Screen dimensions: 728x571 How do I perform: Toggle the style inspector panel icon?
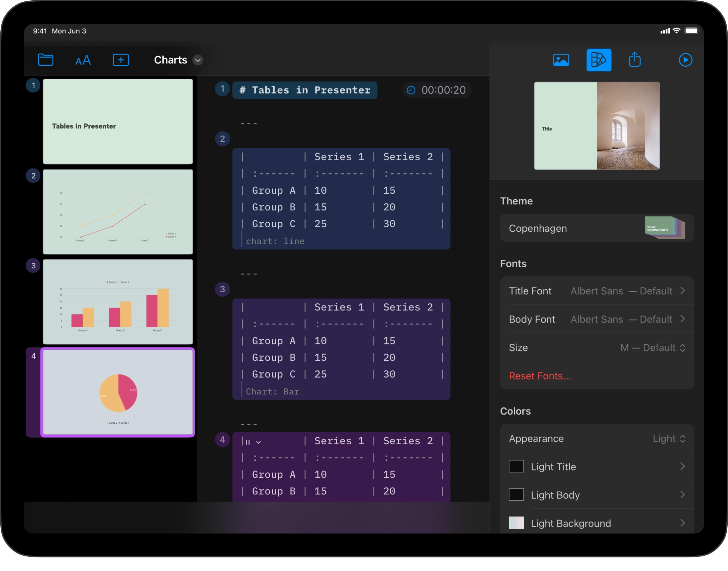coord(598,60)
